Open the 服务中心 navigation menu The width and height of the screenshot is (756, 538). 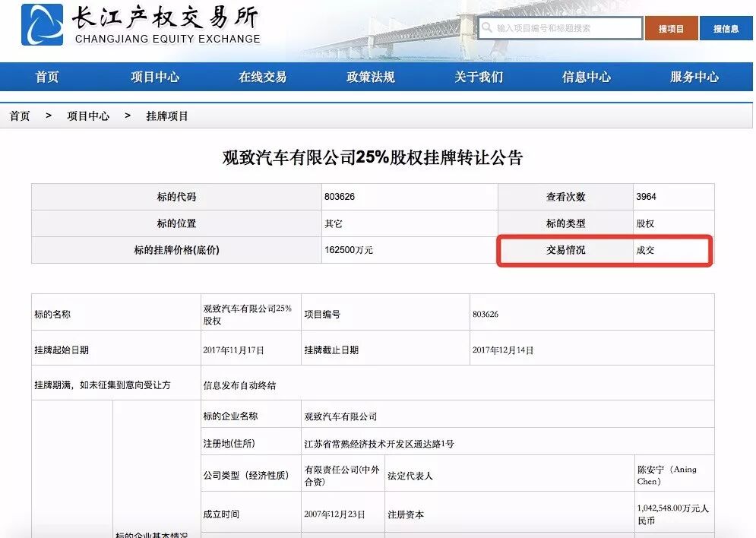[694, 78]
